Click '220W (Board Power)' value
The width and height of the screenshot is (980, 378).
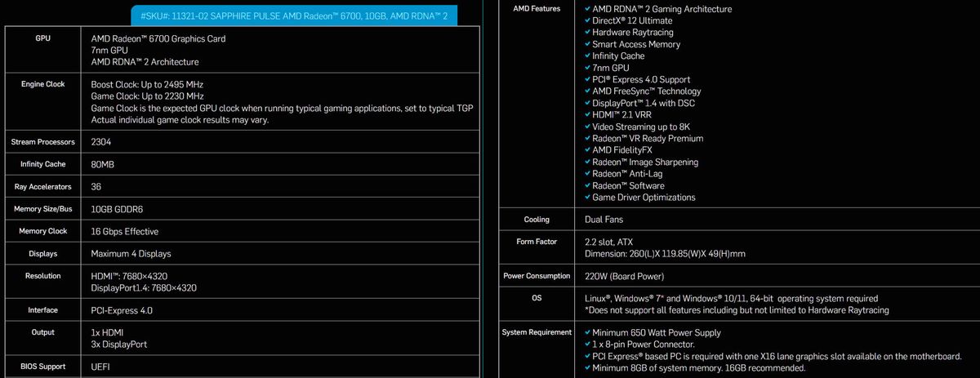[x=625, y=276]
